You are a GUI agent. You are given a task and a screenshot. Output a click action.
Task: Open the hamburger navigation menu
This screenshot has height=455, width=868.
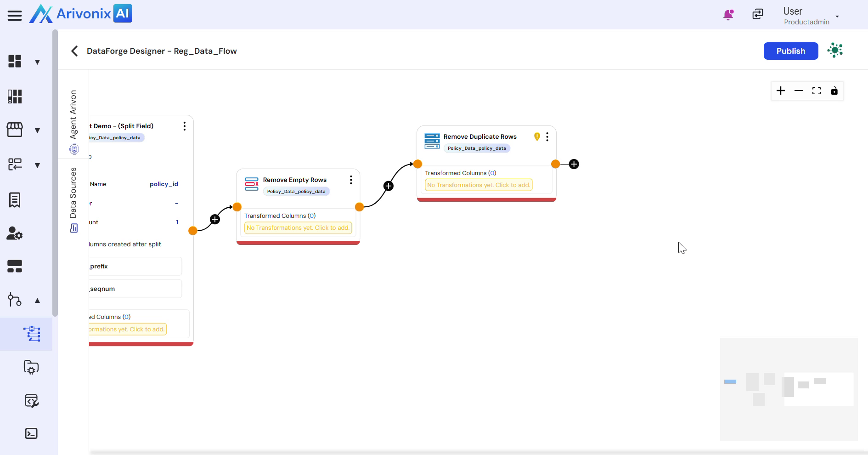tap(15, 16)
